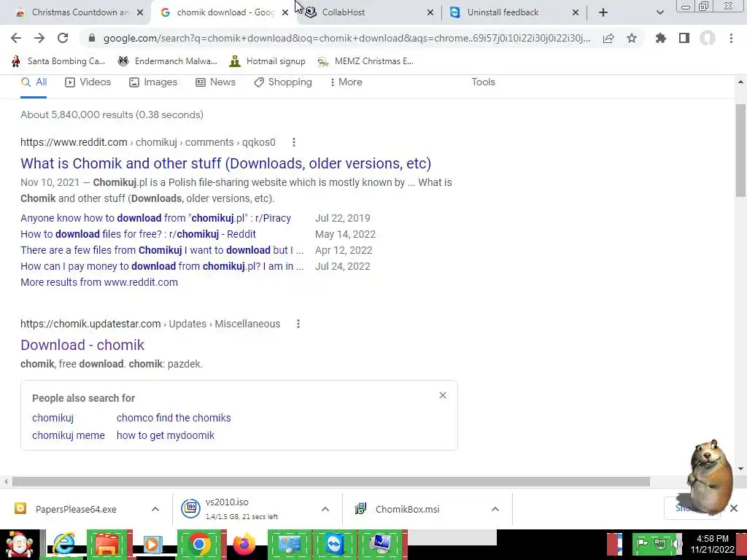
Task: Bookmark this page with the star icon
Action: (632, 38)
